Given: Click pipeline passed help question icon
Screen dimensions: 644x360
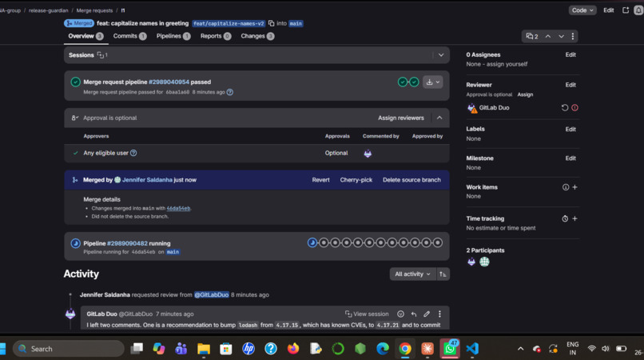Looking at the screenshot, I should pos(230,92).
